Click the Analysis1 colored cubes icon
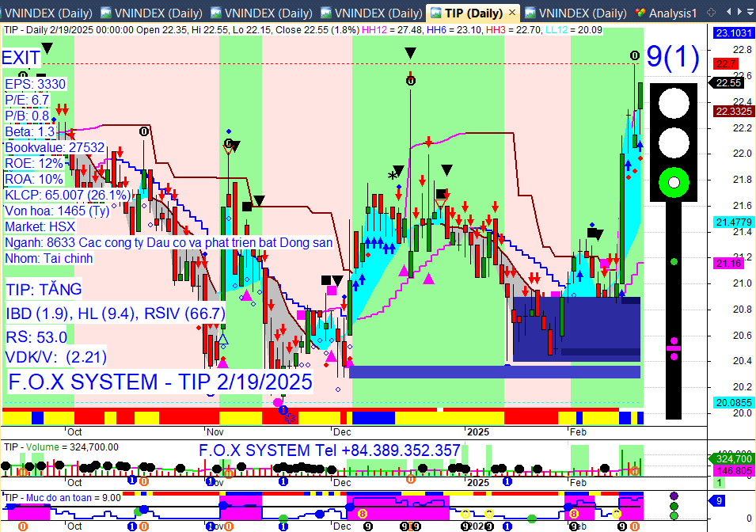Screen dimensions: 756x532 640,13
